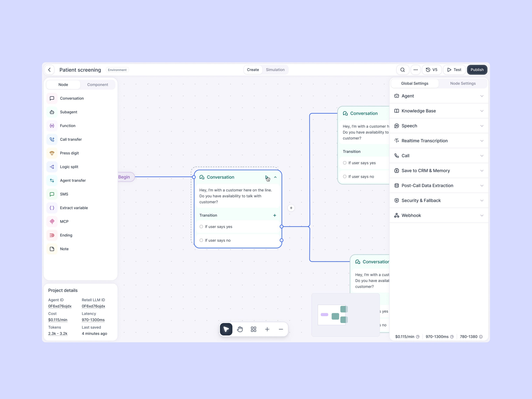Open the Simulation tab
This screenshot has width=532, height=399.
click(x=275, y=70)
